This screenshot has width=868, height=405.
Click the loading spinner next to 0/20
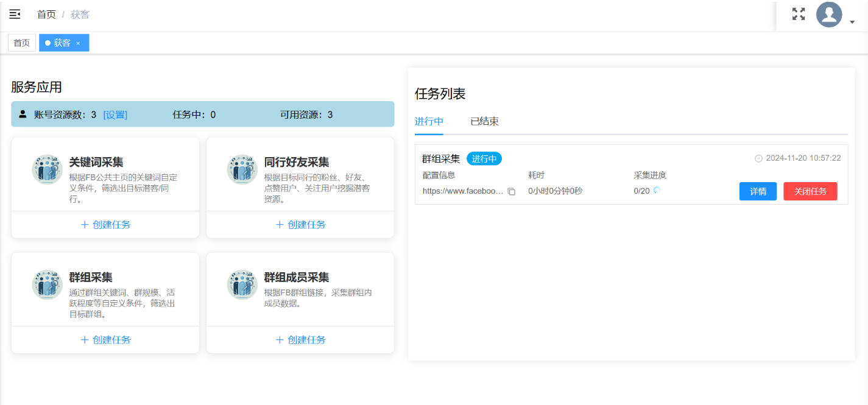tap(657, 191)
